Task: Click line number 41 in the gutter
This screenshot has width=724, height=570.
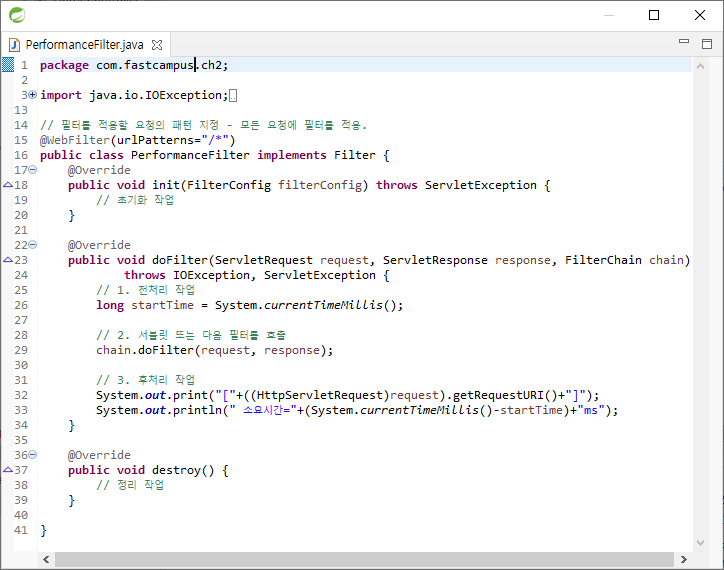Action: coord(21,530)
